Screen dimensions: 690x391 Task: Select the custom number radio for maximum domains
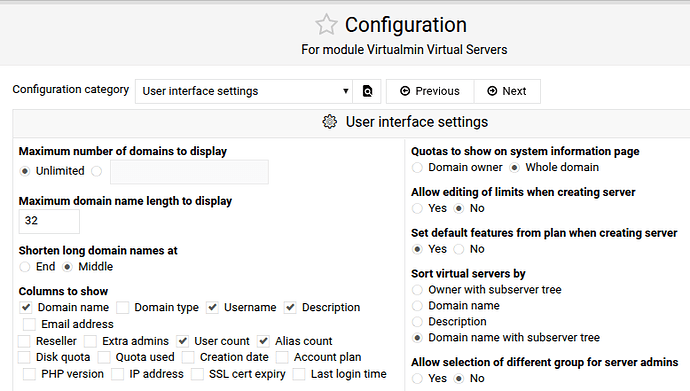click(96, 171)
